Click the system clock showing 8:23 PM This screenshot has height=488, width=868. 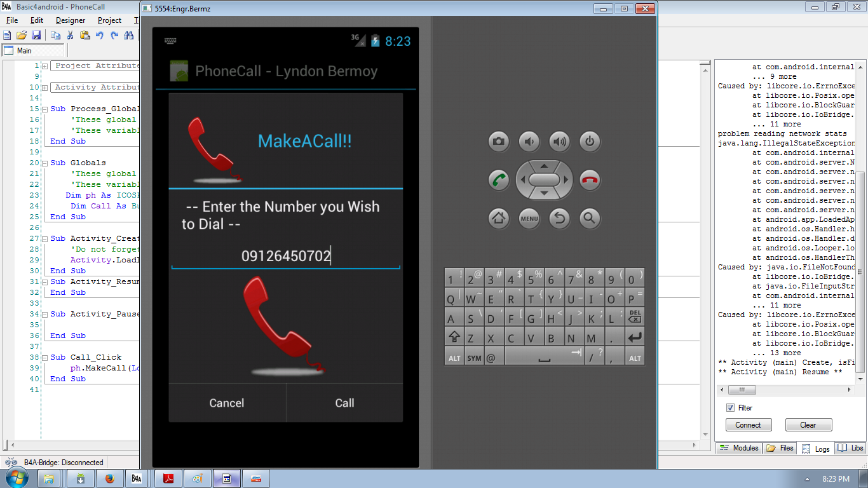[x=836, y=478]
